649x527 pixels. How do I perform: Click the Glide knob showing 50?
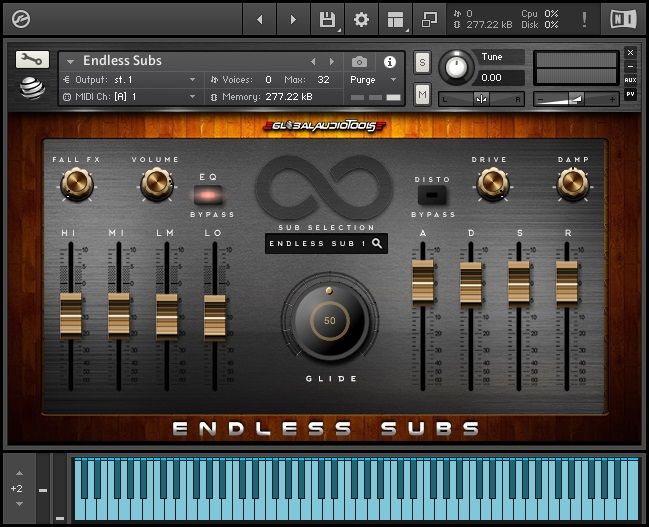pos(329,321)
